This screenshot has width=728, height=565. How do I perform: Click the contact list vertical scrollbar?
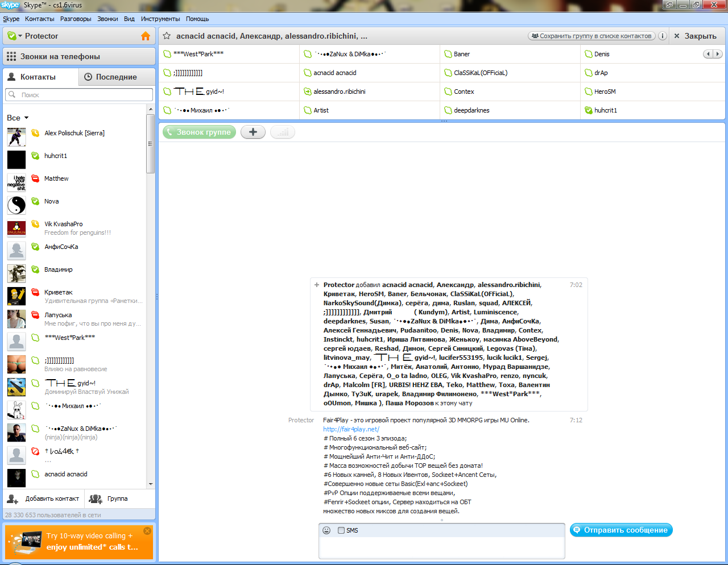click(151, 144)
